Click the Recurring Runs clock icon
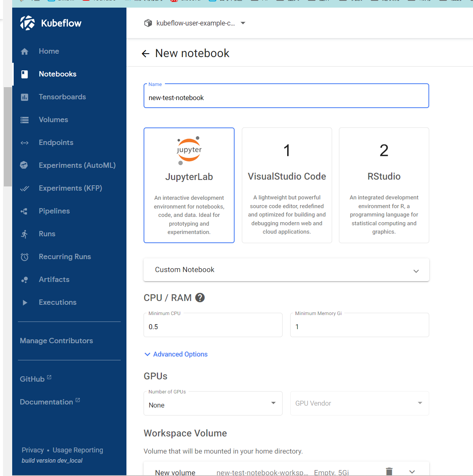Viewport: 473px width, 476px height. (x=24, y=257)
